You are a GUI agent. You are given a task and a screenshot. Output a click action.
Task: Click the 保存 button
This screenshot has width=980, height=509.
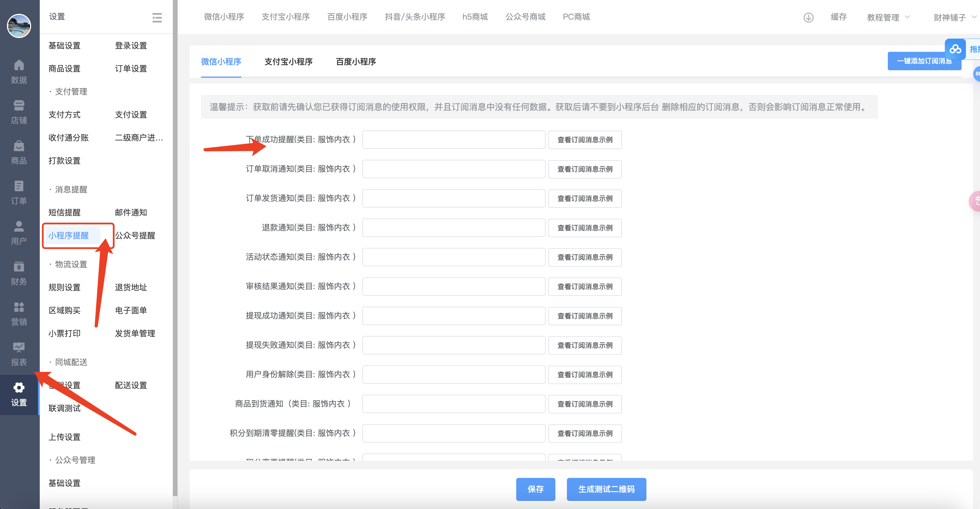click(535, 489)
